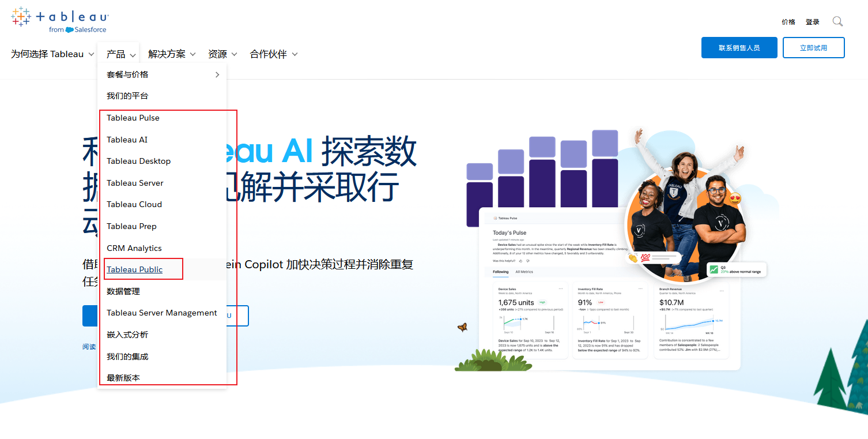
Task: Expand the 资源 chevron
Action: (234, 54)
